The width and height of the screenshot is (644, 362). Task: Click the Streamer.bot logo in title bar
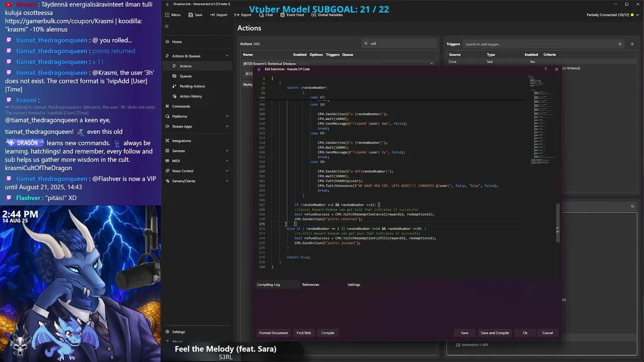pyautogui.click(x=168, y=4)
